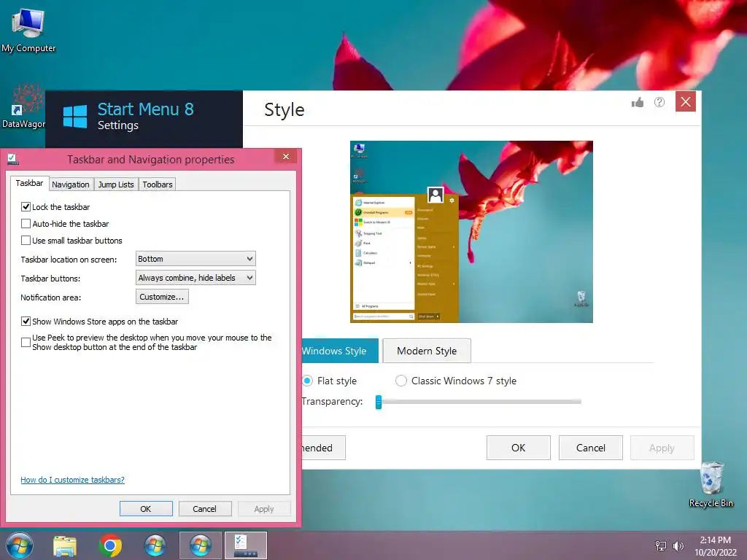This screenshot has height=560, width=747.
Task: Switch to the Toolbars tab
Action: click(158, 184)
